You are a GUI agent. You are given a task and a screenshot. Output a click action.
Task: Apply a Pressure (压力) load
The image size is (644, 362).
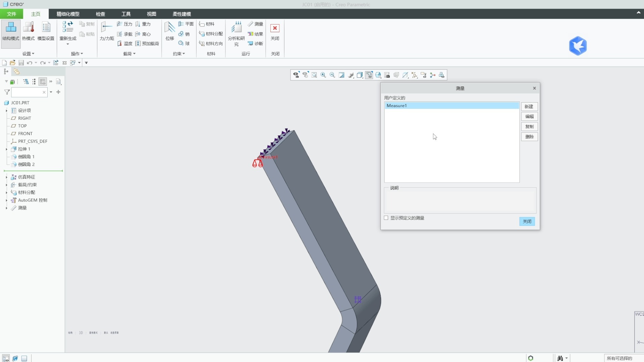pyautogui.click(x=124, y=24)
